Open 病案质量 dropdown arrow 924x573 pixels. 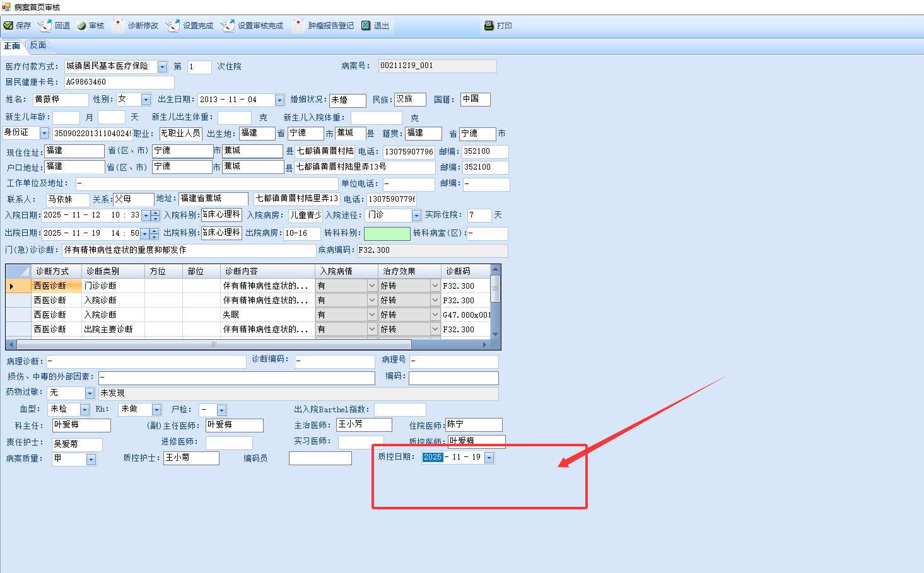91,460
